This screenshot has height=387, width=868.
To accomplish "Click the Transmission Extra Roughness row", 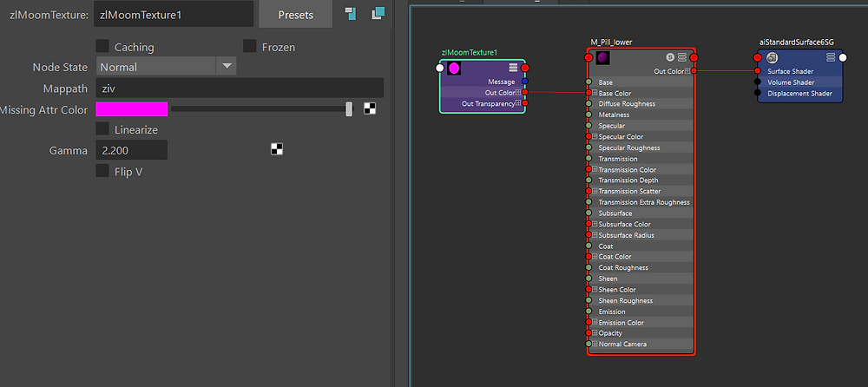I will [x=641, y=202].
